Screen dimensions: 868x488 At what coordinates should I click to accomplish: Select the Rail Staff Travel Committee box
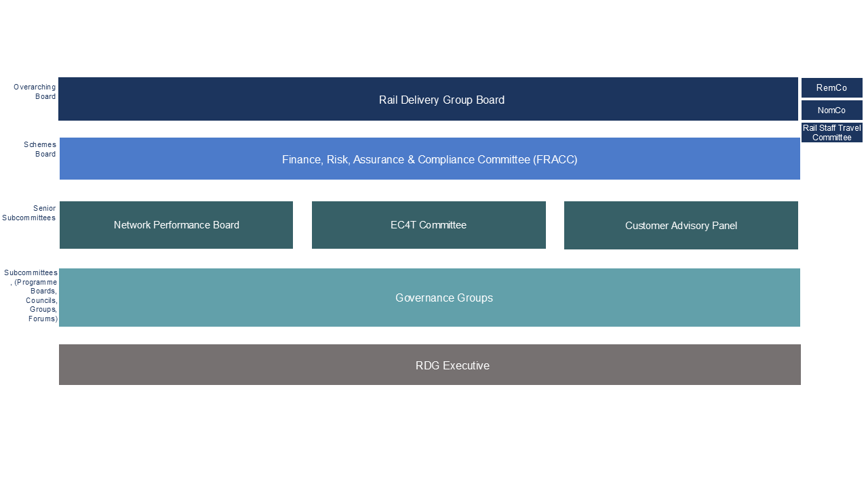point(831,132)
